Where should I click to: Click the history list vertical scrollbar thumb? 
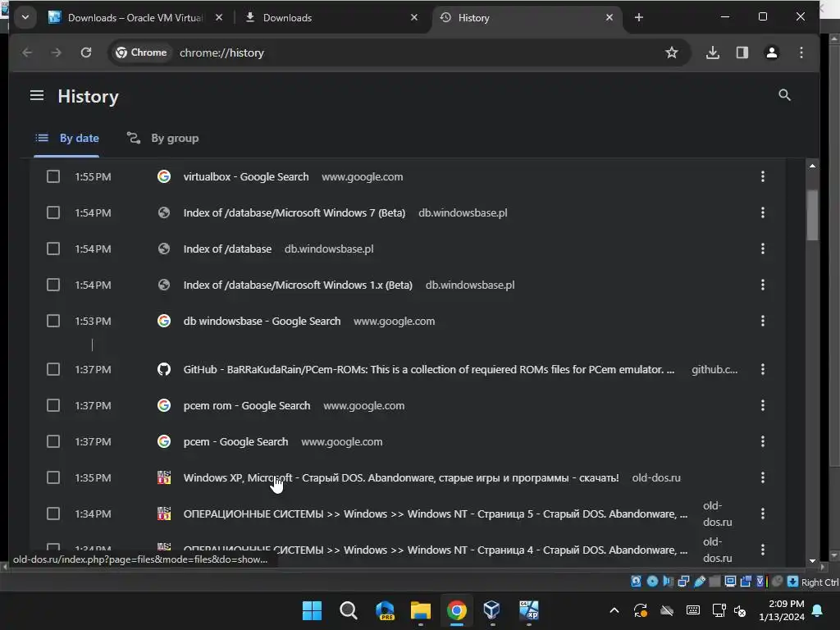click(x=812, y=216)
